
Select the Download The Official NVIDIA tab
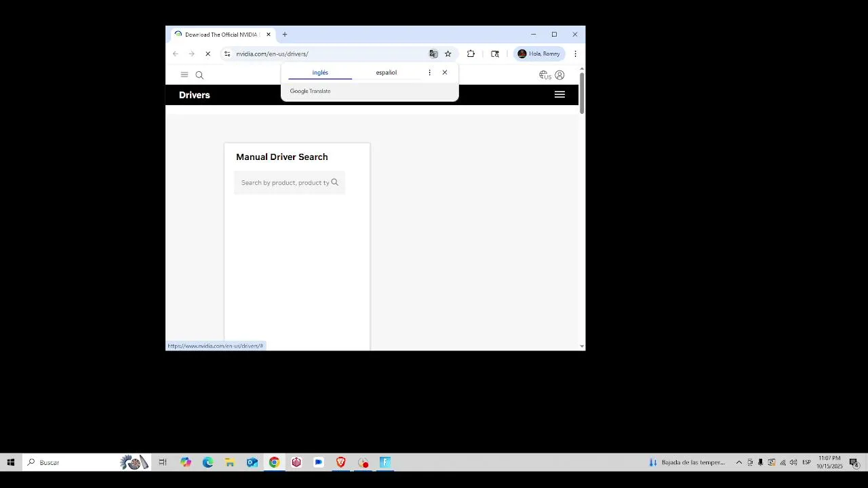coord(221,35)
